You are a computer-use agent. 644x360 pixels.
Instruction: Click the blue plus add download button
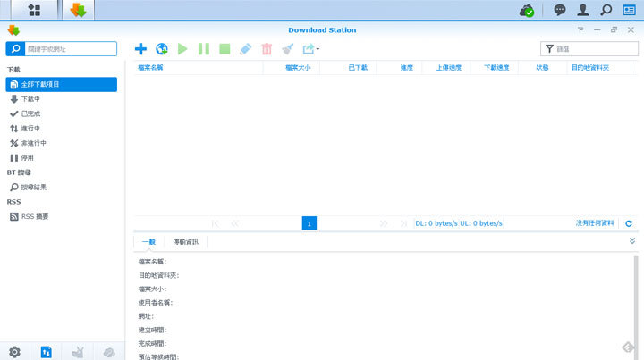pyautogui.click(x=140, y=49)
